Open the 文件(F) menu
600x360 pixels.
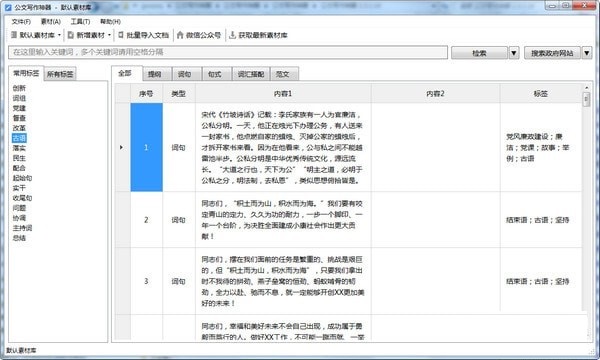(x=21, y=22)
